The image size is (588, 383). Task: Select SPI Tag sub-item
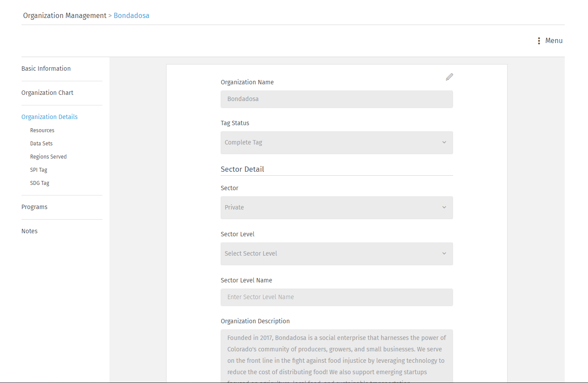click(x=39, y=170)
